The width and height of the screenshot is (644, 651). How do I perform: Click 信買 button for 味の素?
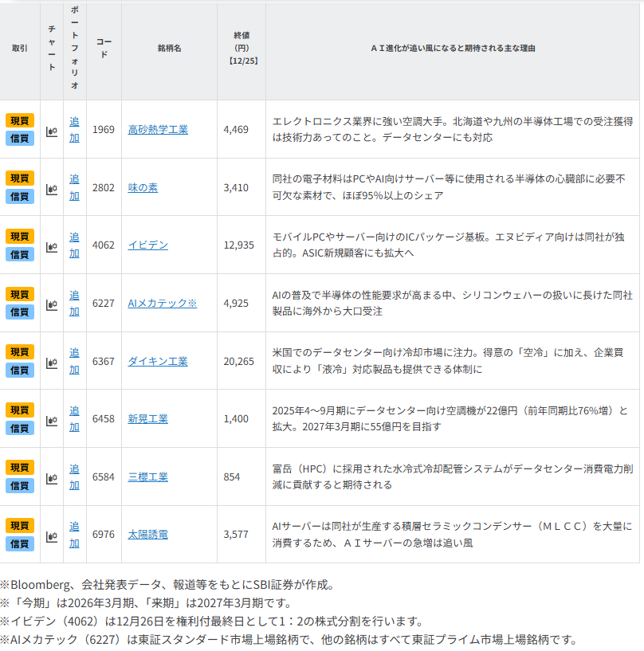click(20, 197)
